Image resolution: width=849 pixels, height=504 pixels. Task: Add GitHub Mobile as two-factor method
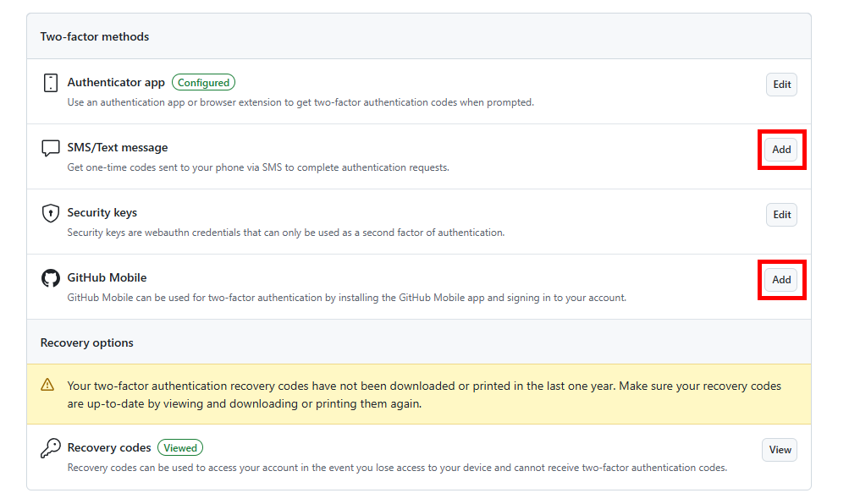[781, 280]
